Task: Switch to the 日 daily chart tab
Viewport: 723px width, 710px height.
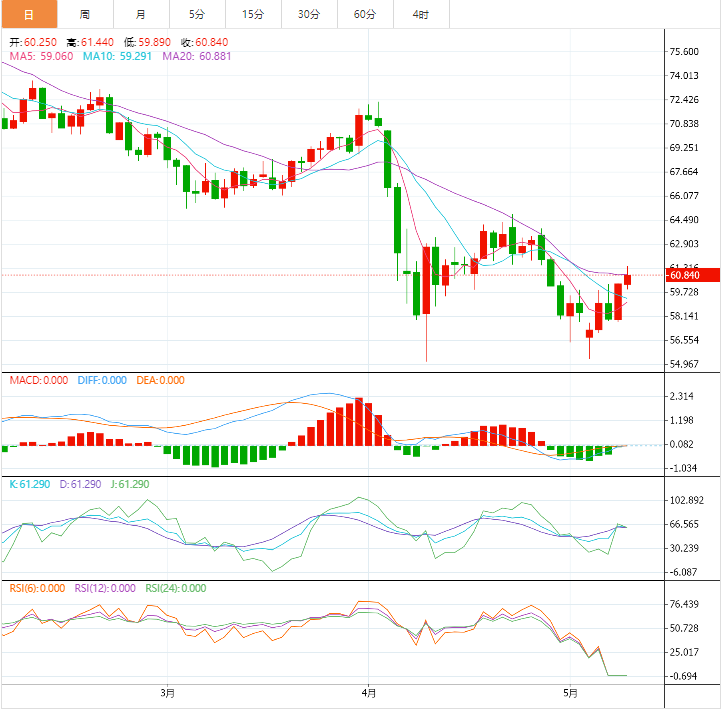Action: pos(28,14)
